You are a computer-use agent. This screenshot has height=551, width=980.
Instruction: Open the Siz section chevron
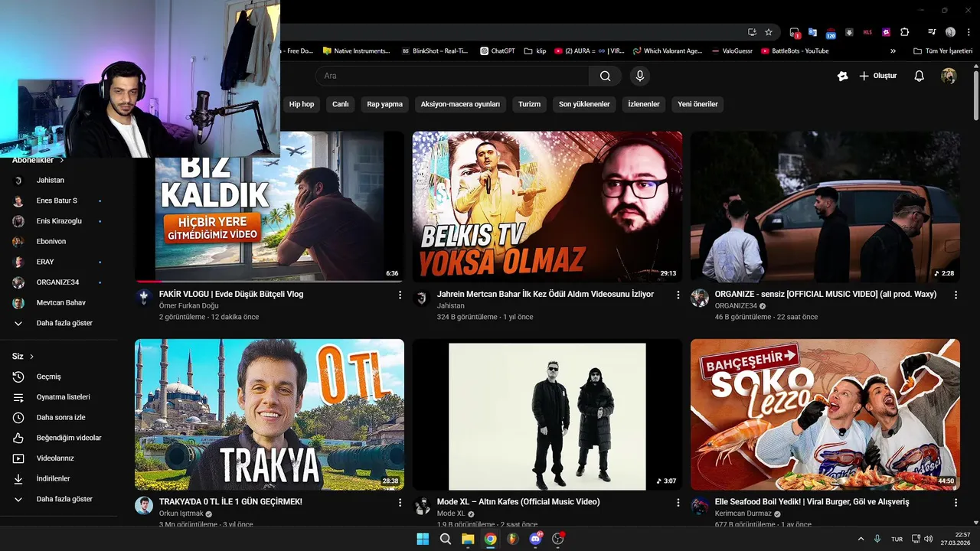click(31, 357)
